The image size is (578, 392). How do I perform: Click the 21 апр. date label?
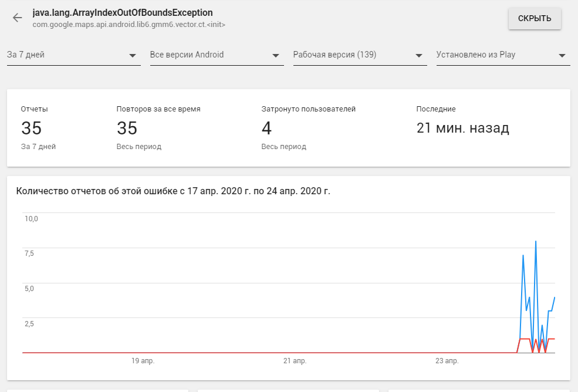coord(295,361)
